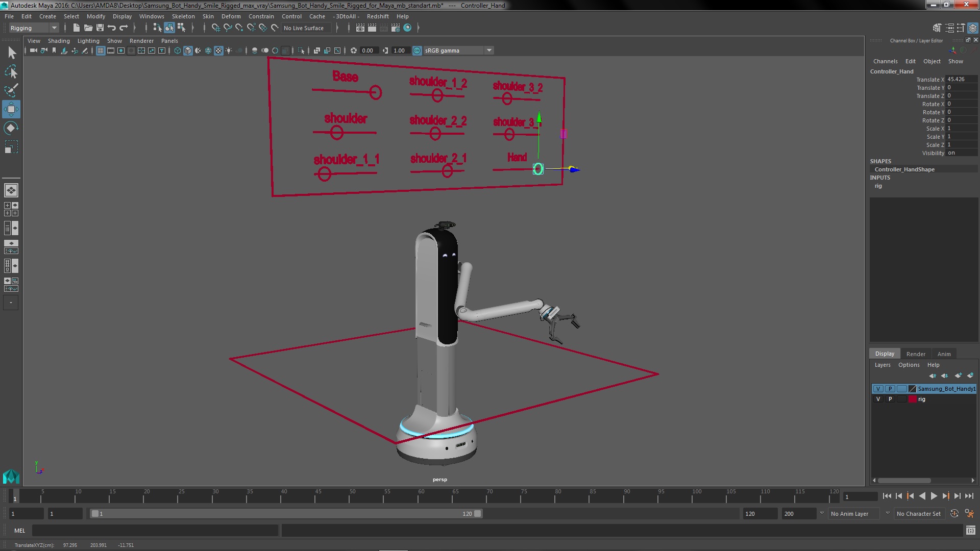Open Layers menu in Layer Editor

pos(882,365)
